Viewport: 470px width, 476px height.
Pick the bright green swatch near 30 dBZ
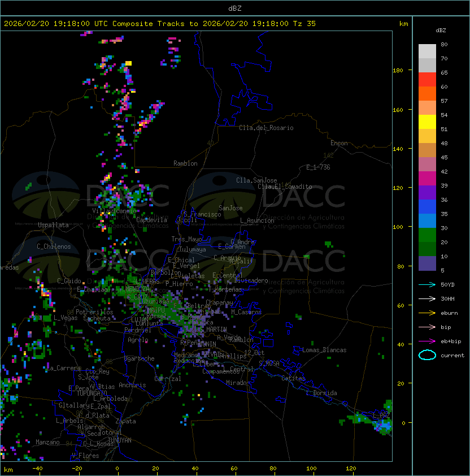click(x=427, y=235)
